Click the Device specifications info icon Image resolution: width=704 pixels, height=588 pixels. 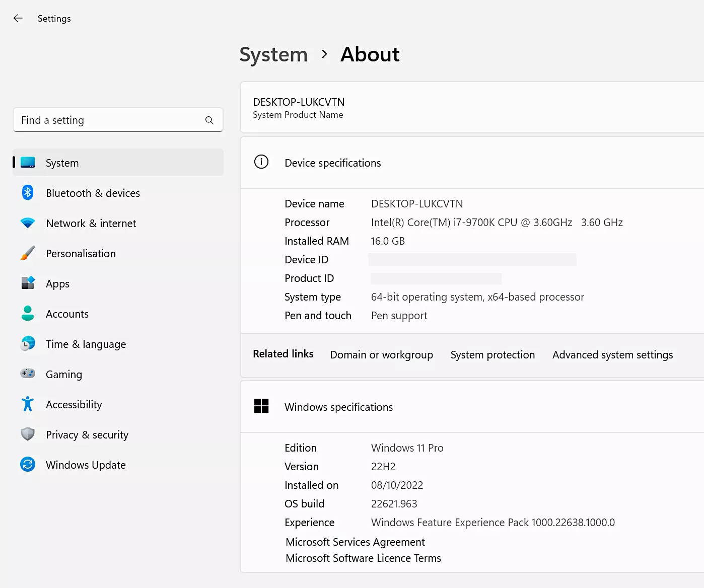(x=261, y=162)
